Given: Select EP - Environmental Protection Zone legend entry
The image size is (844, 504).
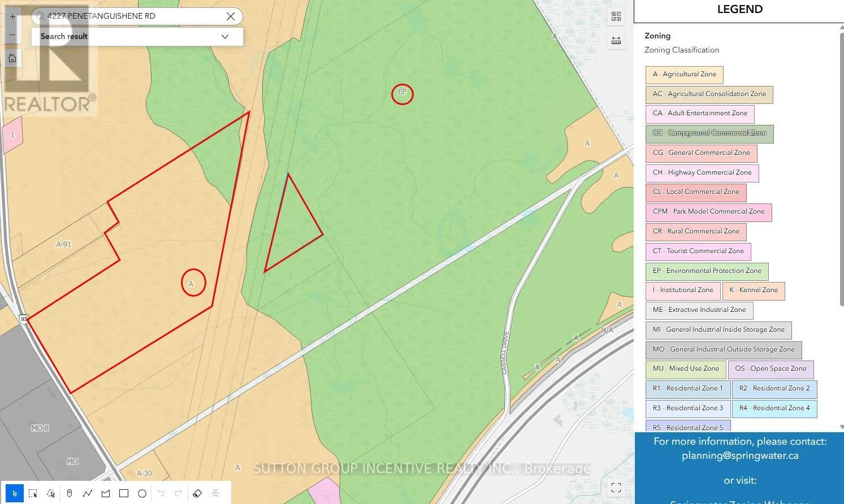Looking at the screenshot, I should click(x=707, y=271).
